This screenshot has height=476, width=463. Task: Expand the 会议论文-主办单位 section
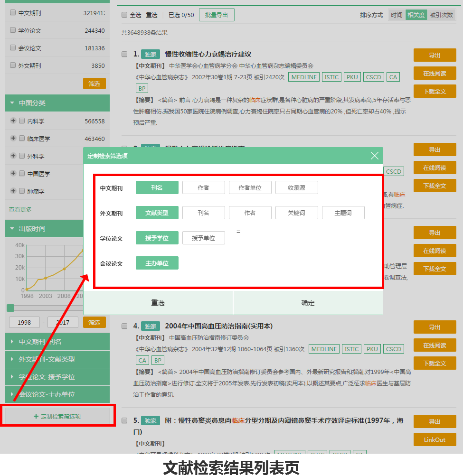point(12,394)
